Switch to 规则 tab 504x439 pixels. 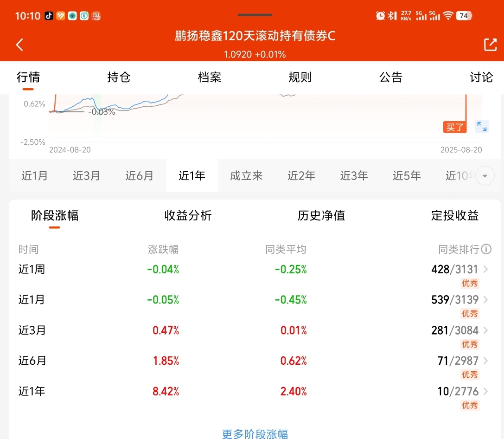click(300, 77)
